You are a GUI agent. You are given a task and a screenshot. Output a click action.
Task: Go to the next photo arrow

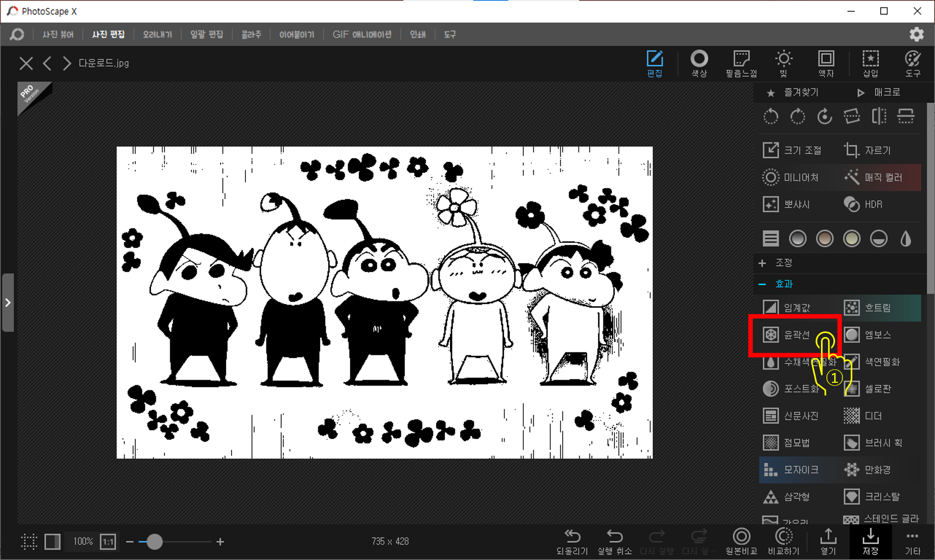(67, 63)
